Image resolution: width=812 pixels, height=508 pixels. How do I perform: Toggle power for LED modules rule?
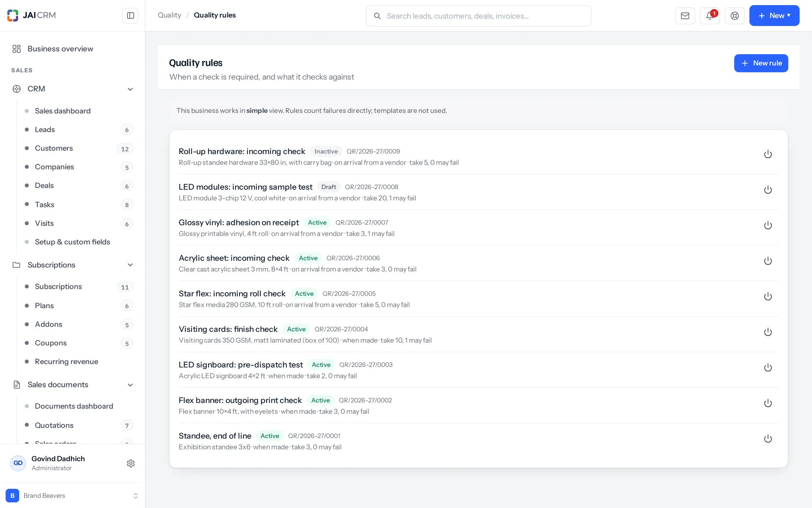click(768, 190)
